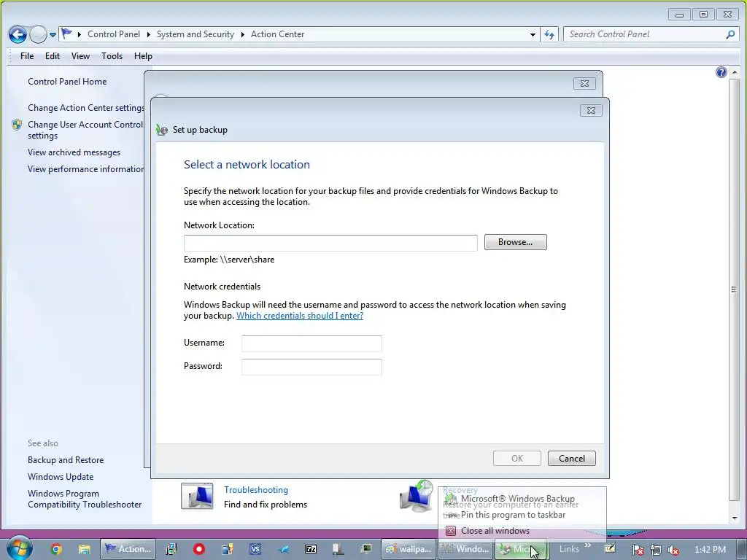Click the Forward navigation arrow button
Image resolution: width=747 pixels, height=560 pixels.
[38, 34]
